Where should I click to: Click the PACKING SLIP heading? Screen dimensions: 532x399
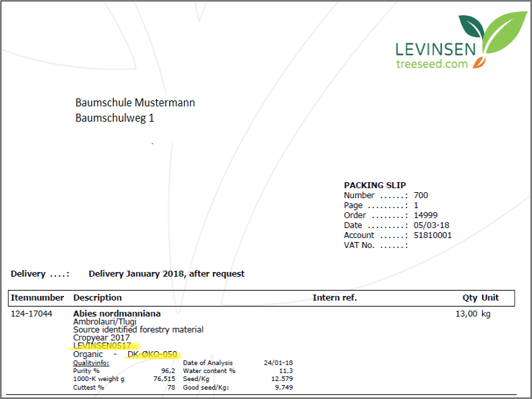pos(375,186)
